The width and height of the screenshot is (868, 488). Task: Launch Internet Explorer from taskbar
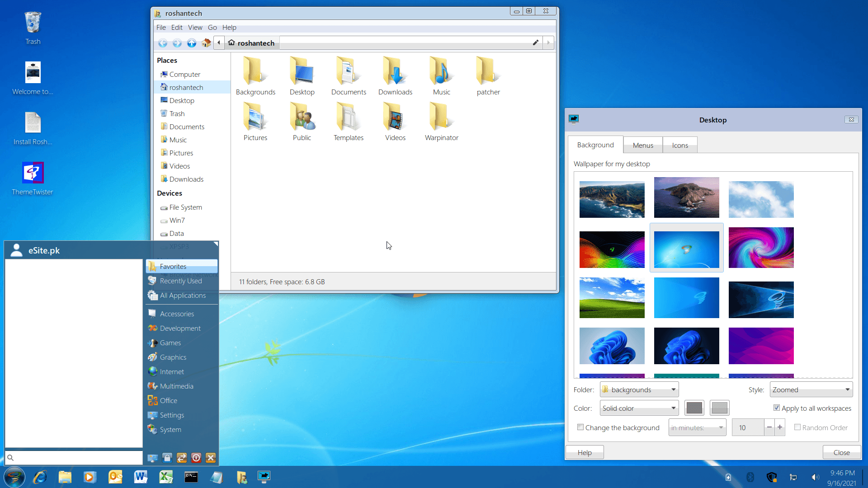(x=40, y=477)
